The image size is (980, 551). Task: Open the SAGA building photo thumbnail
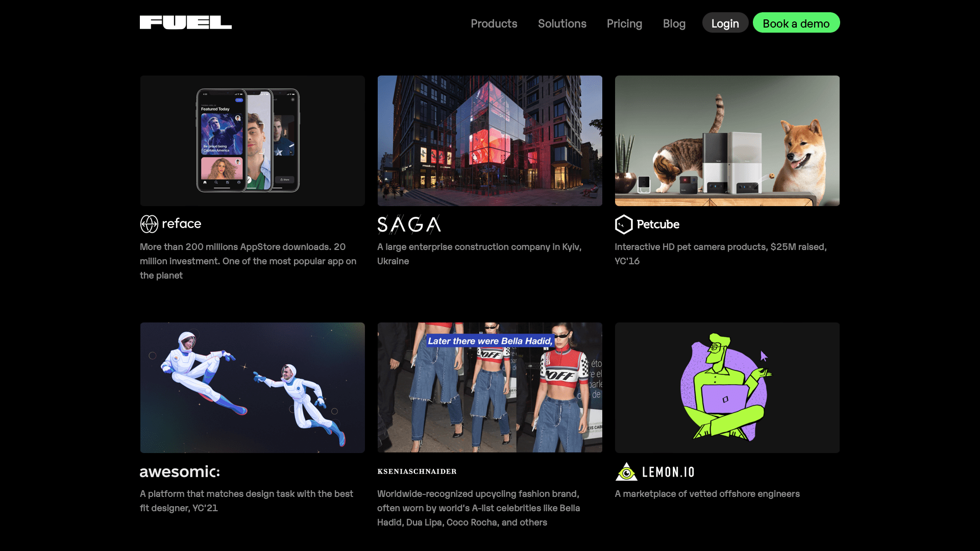pos(490,141)
